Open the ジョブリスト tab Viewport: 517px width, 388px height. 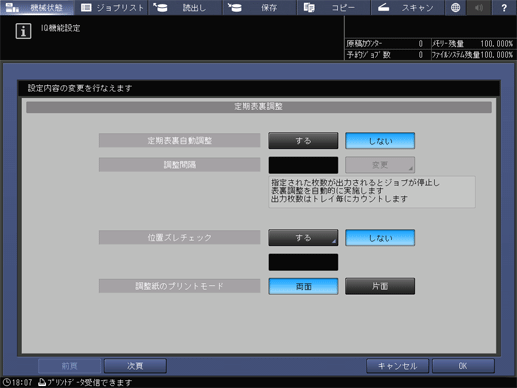pos(111,7)
